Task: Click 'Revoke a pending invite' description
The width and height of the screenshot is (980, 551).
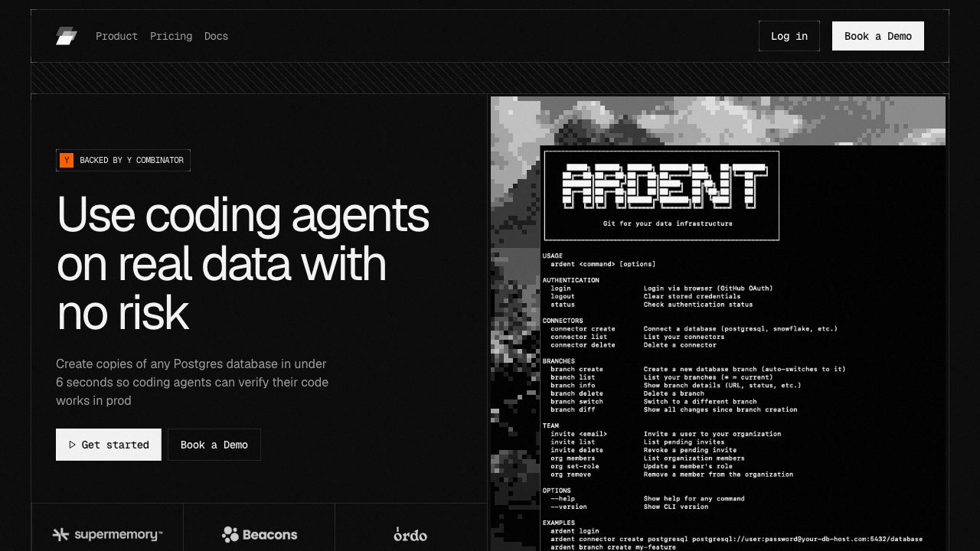Action: point(690,450)
